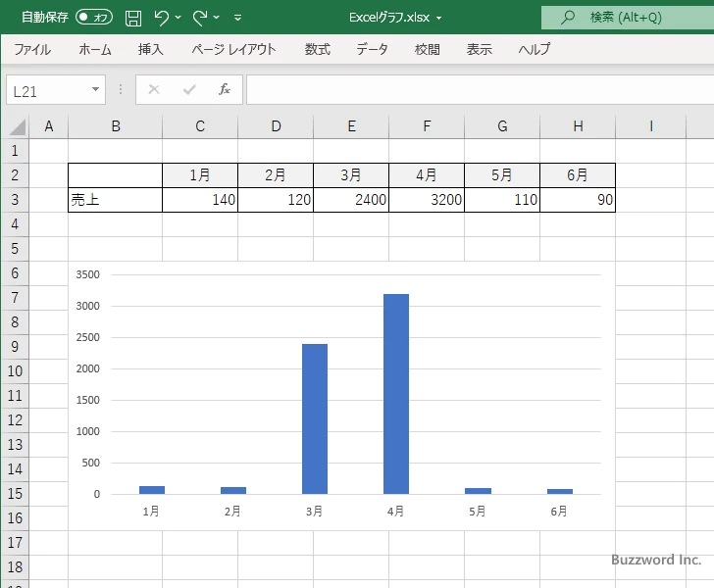Viewport: 714px width, 588px height.
Task: Open the 表示 tab
Action: click(479, 49)
